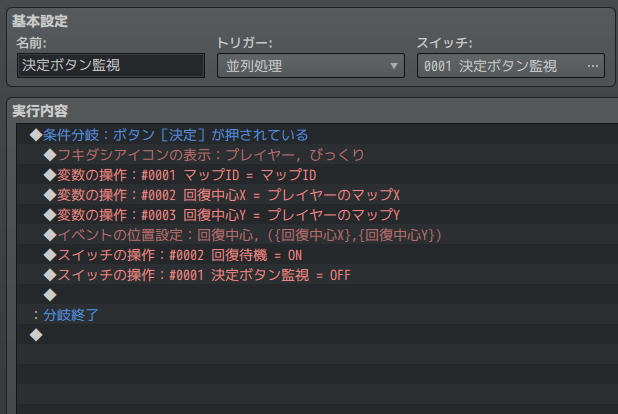This screenshot has width=618, height=414.
Task: Click the トリガー: label
Action: (244, 43)
